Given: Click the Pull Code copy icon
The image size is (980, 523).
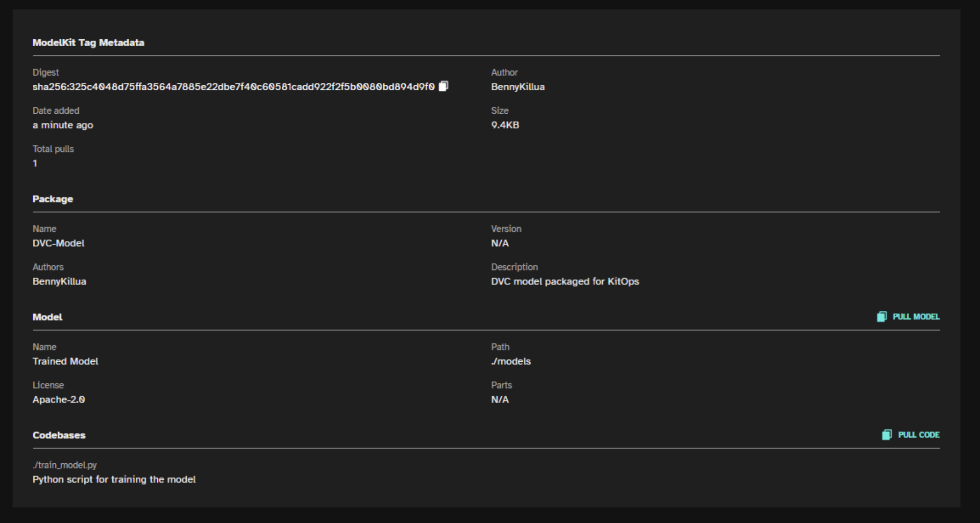Looking at the screenshot, I should click(887, 435).
